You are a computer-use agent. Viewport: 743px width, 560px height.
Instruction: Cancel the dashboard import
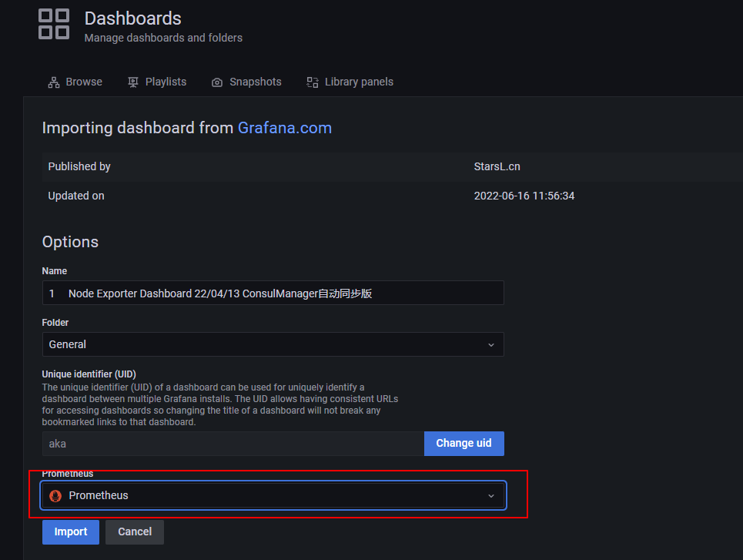(135, 532)
